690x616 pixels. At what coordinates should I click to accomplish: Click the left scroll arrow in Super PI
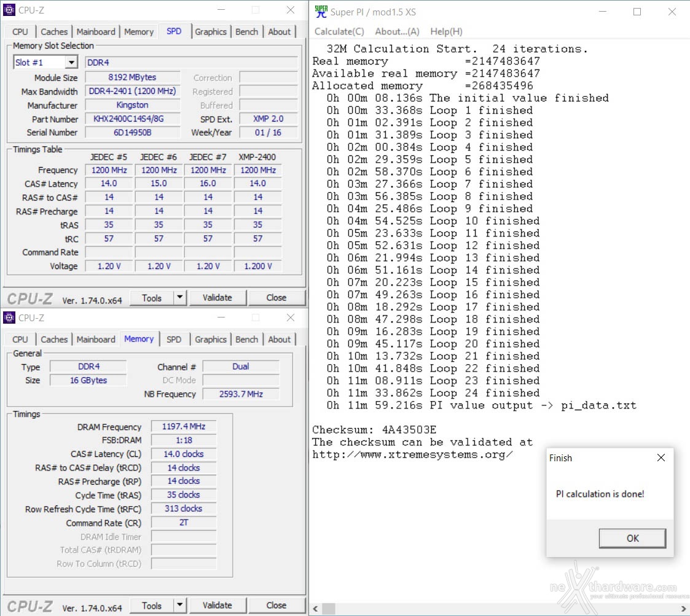315,609
